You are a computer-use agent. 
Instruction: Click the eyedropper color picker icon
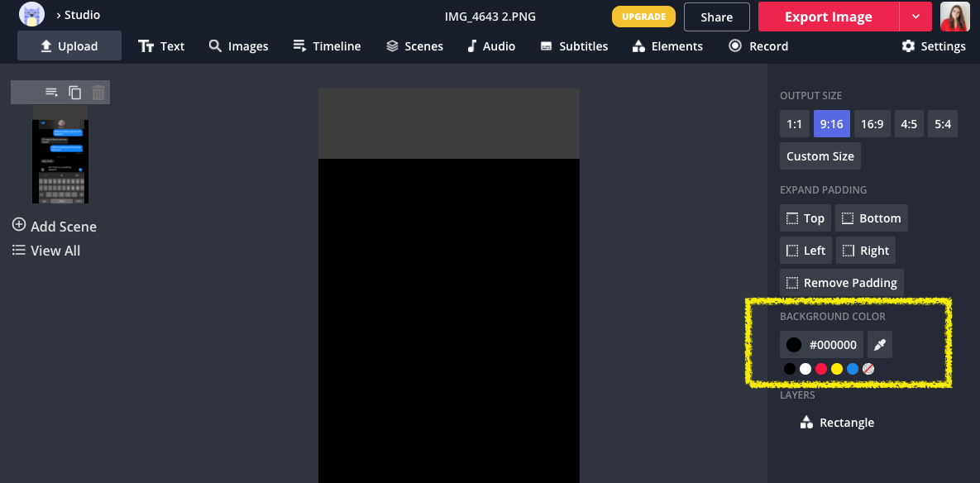880,345
